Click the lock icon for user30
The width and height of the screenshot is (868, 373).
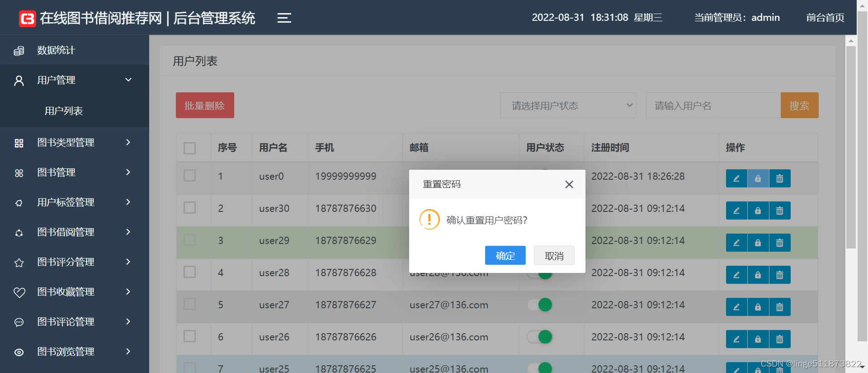(758, 210)
